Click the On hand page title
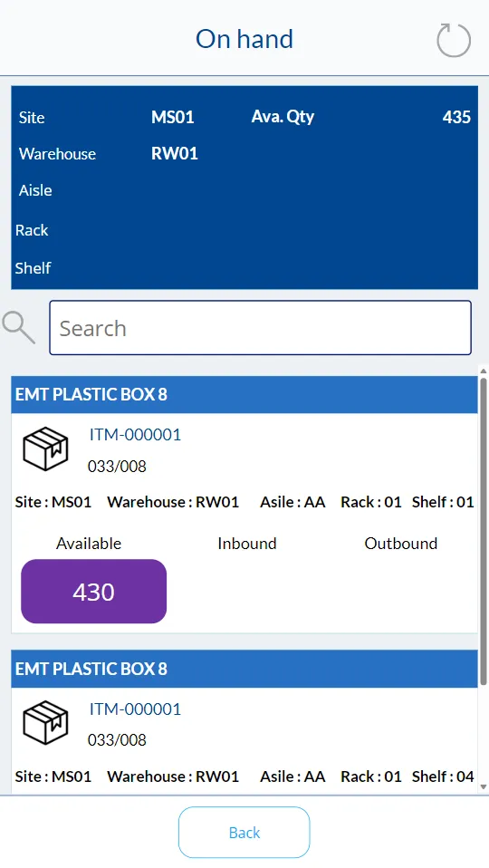The height and width of the screenshot is (868, 489). click(x=244, y=39)
